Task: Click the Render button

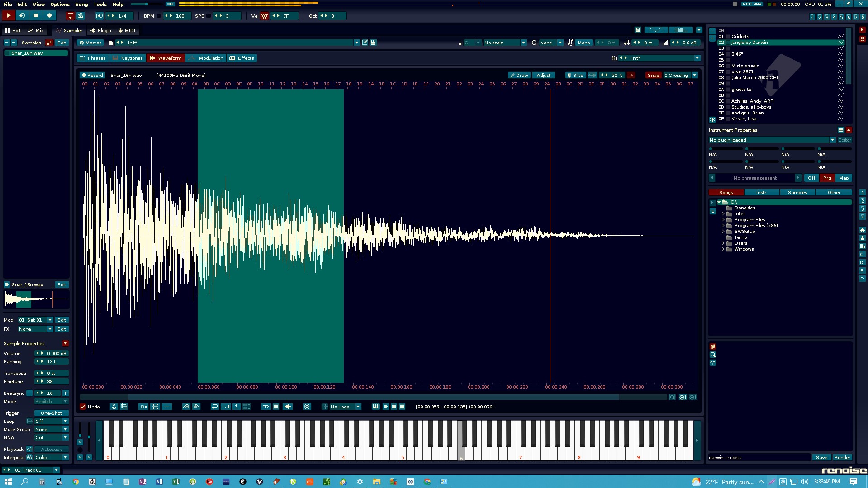Action: tap(842, 457)
